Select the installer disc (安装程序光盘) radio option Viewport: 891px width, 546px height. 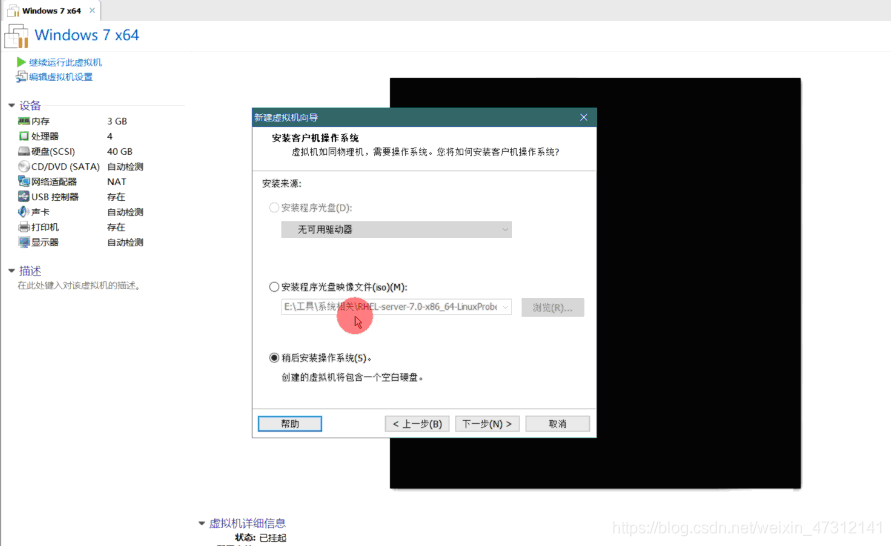coord(274,207)
